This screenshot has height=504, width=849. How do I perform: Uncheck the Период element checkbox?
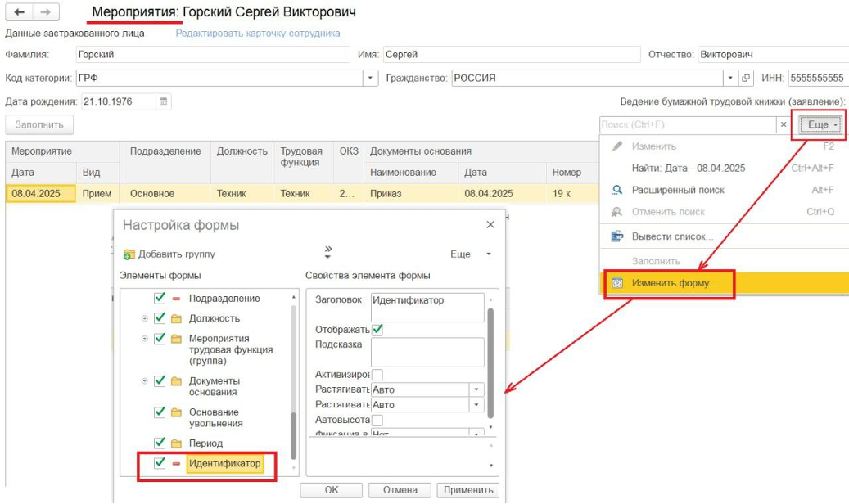(160, 443)
